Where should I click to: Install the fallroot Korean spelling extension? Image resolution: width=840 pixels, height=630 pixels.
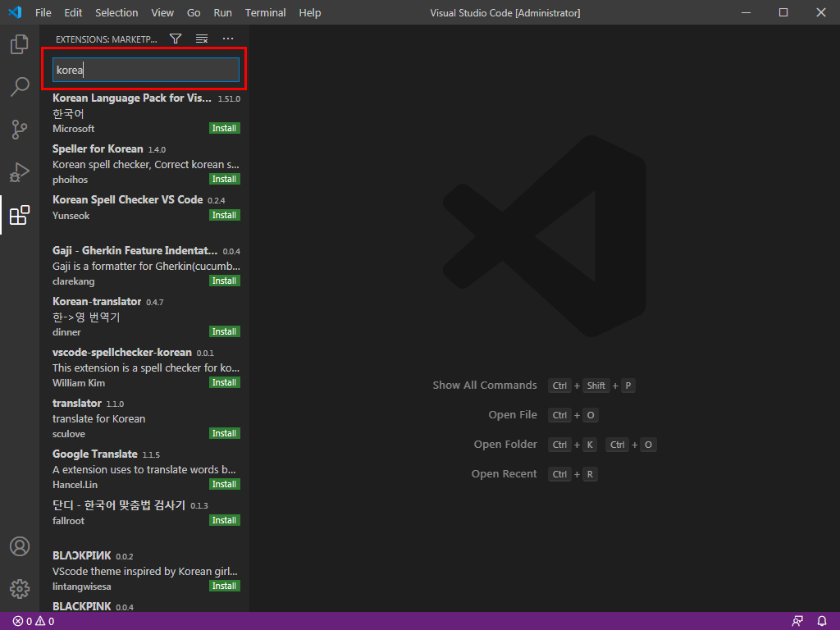225,521
